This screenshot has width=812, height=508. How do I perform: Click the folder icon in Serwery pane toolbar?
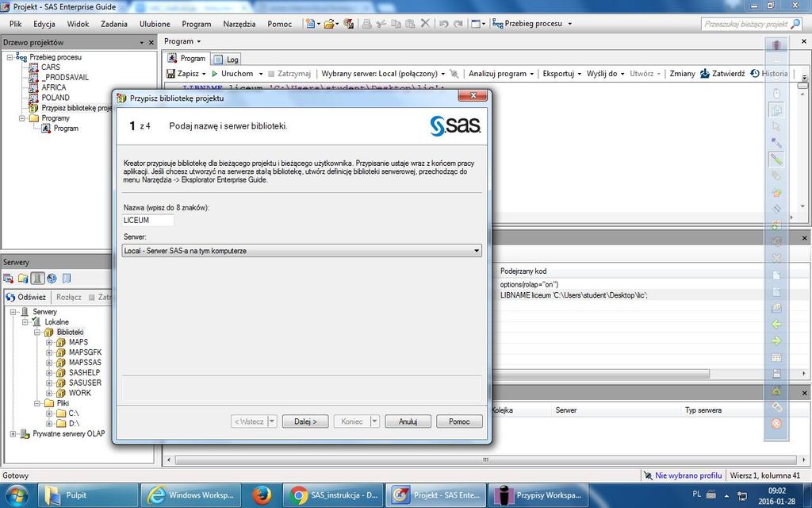click(x=23, y=279)
